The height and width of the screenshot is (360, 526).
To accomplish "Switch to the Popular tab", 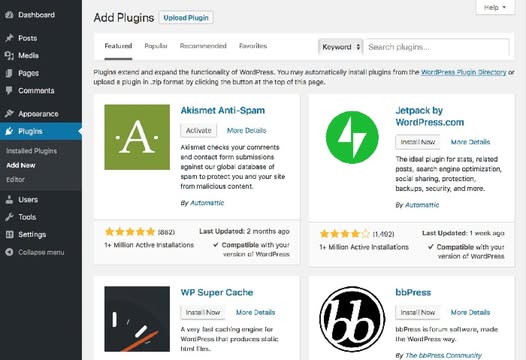I will tap(156, 46).
